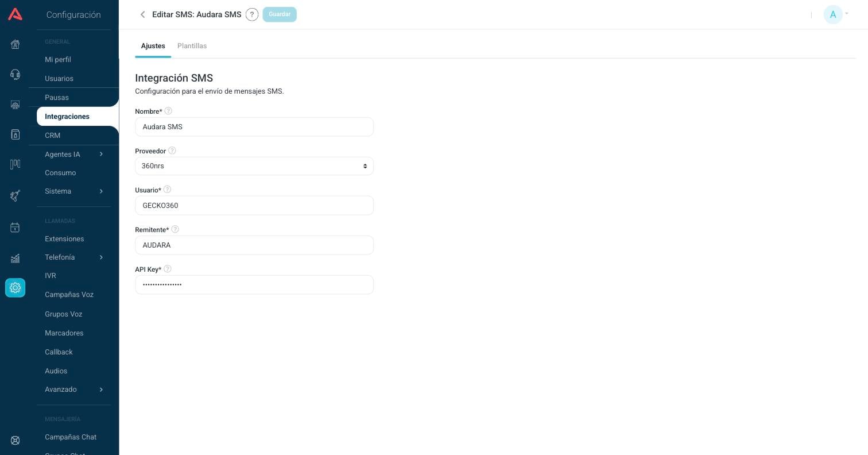Click the Integración SMS heading
This screenshot has width=868, height=455.
click(174, 78)
